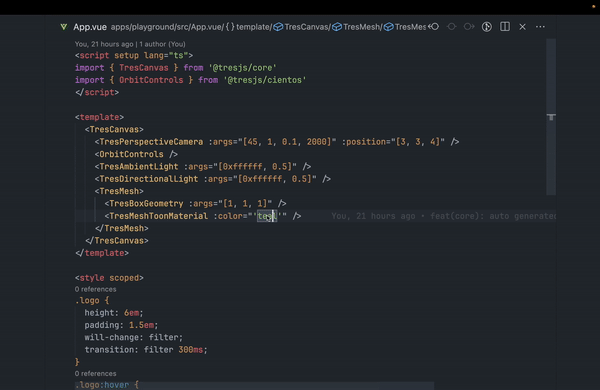This screenshot has height=390, width=600.
Task: Click the '<style scoped>' tag
Action: [x=109, y=278]
